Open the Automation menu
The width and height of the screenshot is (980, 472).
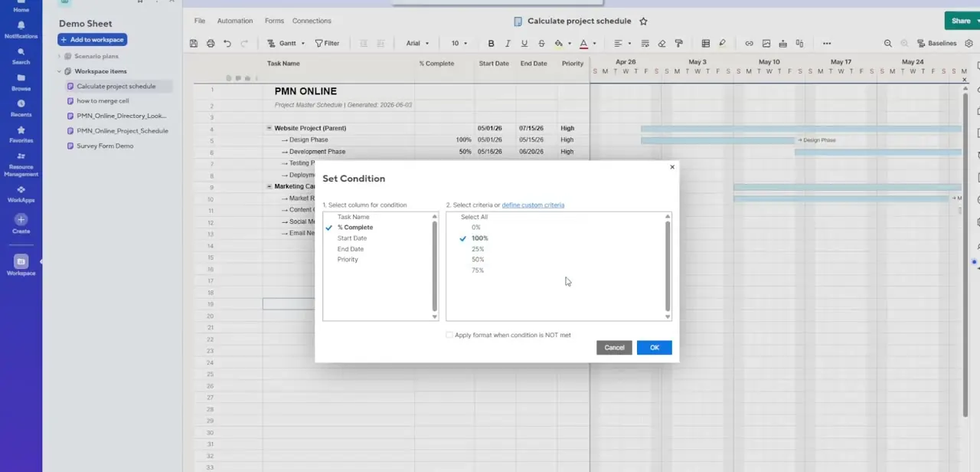coord(235,21)
